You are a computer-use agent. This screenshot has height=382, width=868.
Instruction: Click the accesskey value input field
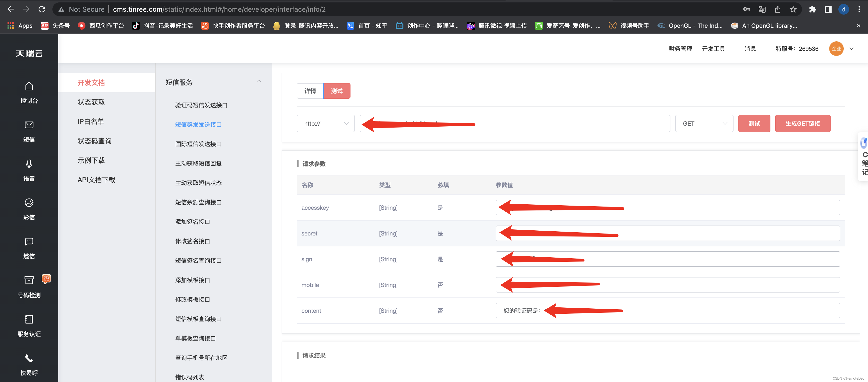point(668,208)
